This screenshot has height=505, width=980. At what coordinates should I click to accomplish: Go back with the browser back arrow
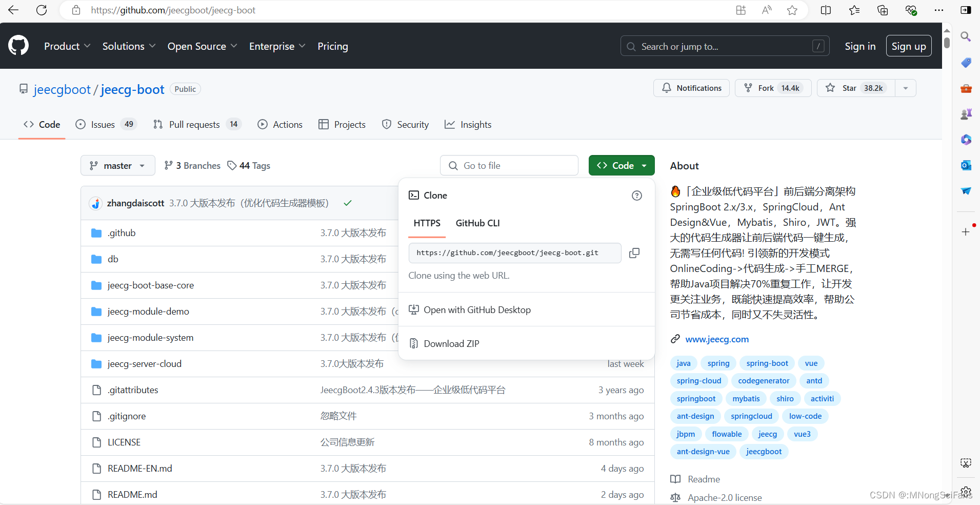(x=13, y=10)
